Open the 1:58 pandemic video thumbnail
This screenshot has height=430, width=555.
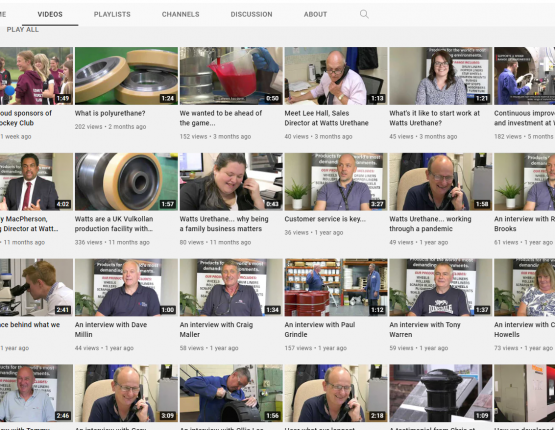pyautogui.click(x=441, y=182)
